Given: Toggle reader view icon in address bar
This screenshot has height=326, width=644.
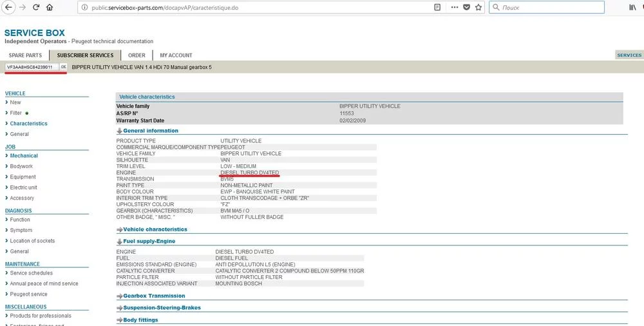Looking at the screenshot, I should (x=437, y=8).
